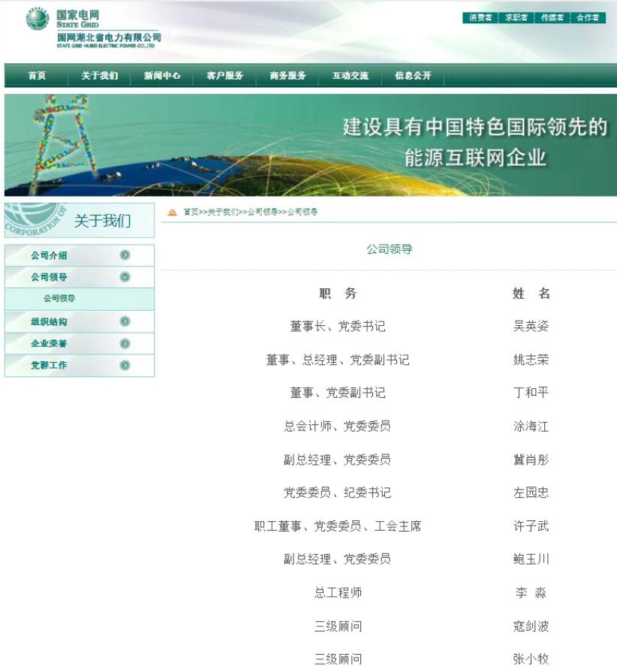The width and height of the screenshot is (617, 672).
Task: Click the State Grid logo
Action: (38, 20)
